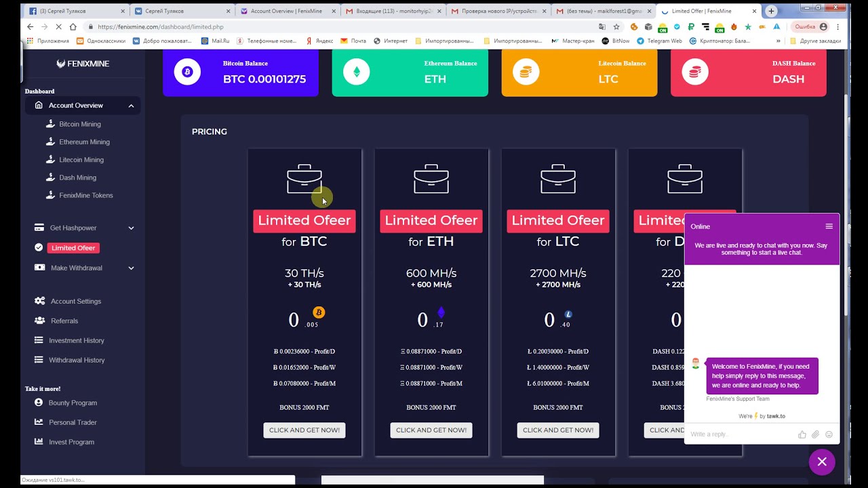The height and width of the screenshot is (488, 868).
Task: Open the BitNow bookmark
Action: click(616, 41)
